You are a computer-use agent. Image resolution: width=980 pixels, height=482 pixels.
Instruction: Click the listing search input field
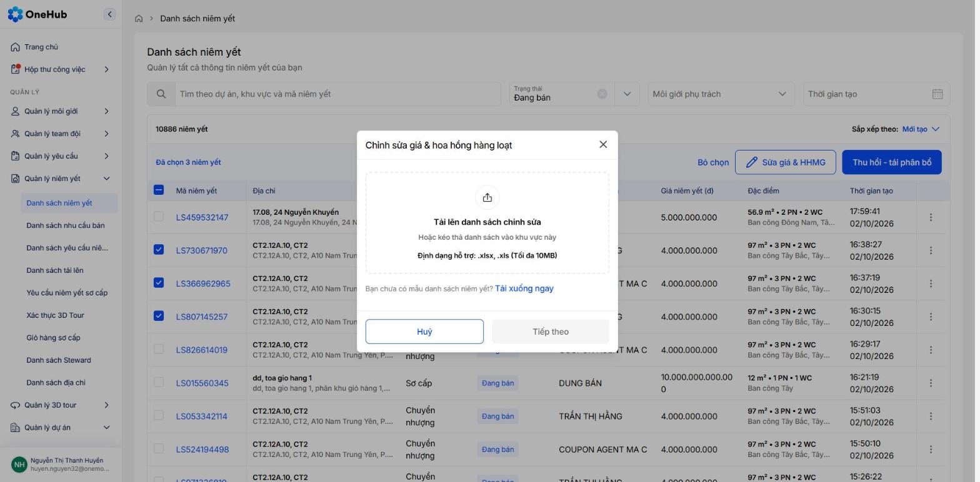click(x=337, y=94)
